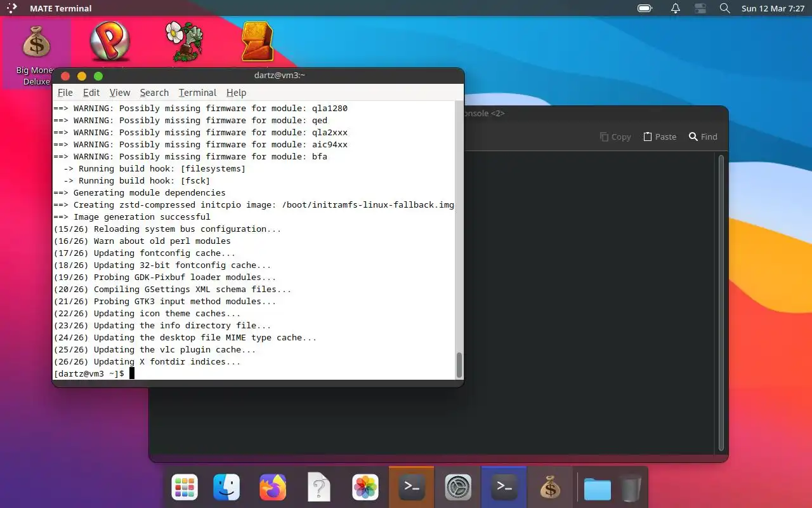This screenshot has height=508, width=812.
Task: Select the red P ball desktop icon
Action: (110, 42)
